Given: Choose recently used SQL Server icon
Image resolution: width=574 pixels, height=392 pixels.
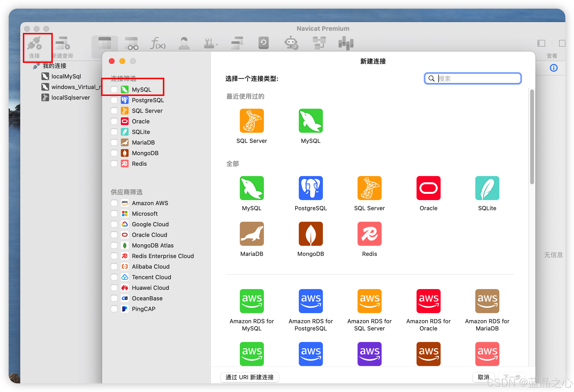Looking at the screenshot, I should (252, 121).
